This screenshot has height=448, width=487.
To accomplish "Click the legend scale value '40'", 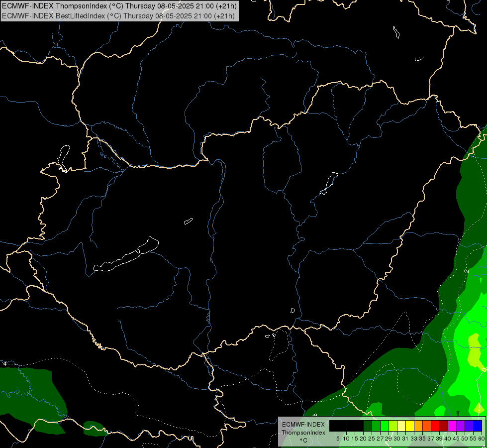I will pyautogui.click(x=448, y=439).
